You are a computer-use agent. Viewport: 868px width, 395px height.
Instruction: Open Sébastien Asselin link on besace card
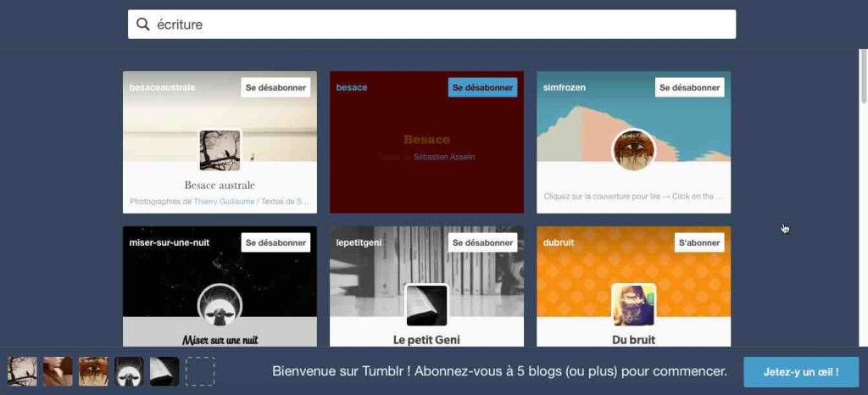coord(444,157)
